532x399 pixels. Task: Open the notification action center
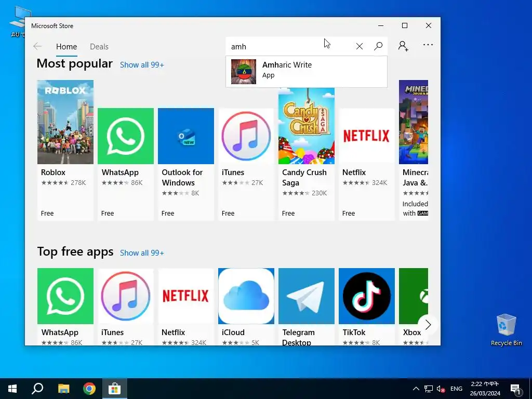tap(515, 389)
